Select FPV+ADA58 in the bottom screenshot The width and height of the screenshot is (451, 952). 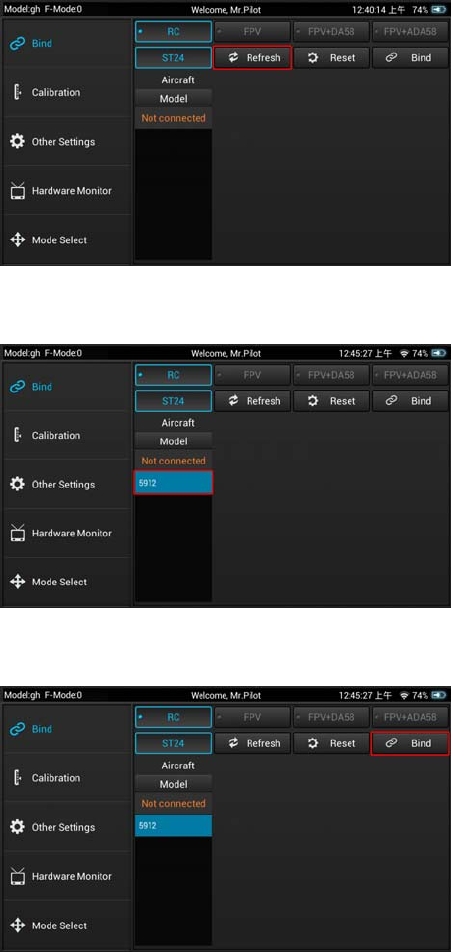click(x=410, y=717)
